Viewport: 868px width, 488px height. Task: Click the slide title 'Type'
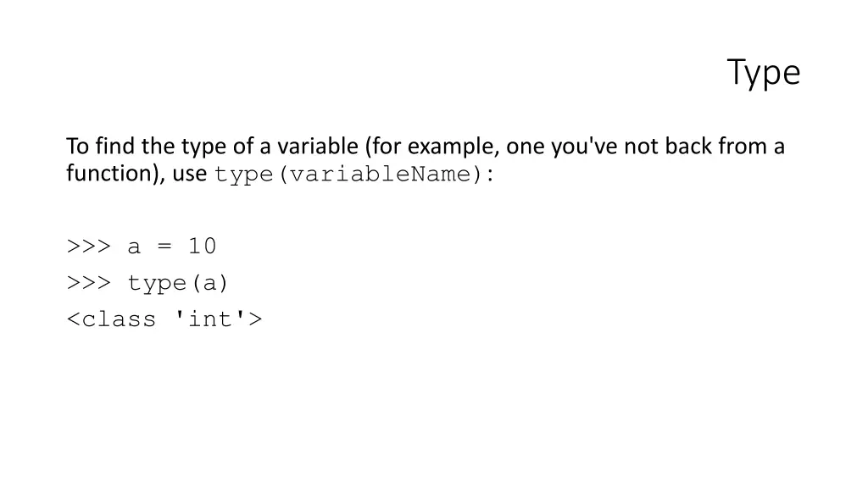[x=764, y=73]
